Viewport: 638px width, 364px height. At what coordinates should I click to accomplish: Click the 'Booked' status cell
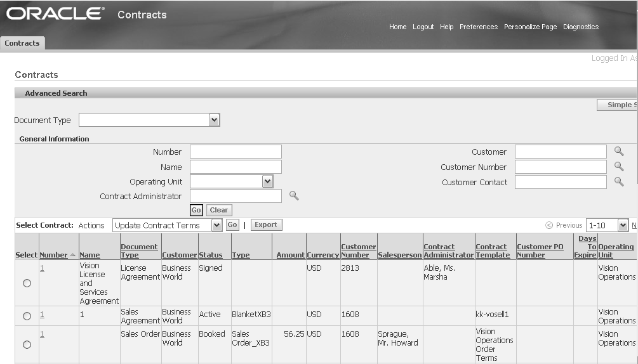coord(212,334)
